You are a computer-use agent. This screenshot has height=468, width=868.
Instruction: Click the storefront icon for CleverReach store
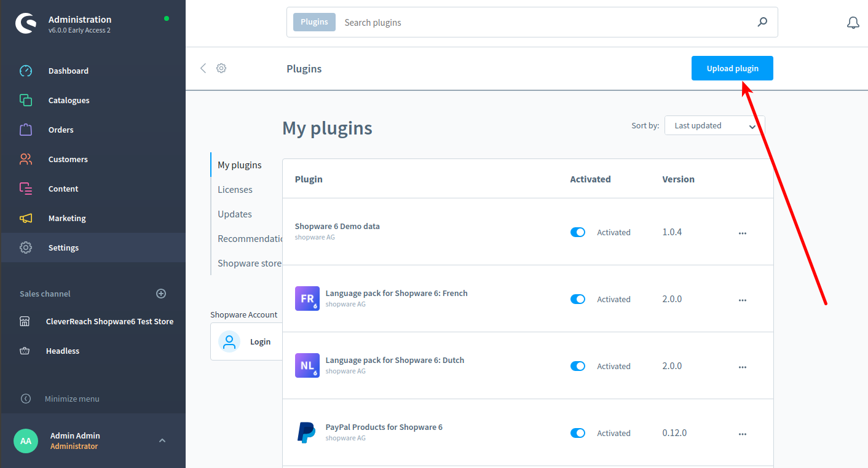click(25, 321)
